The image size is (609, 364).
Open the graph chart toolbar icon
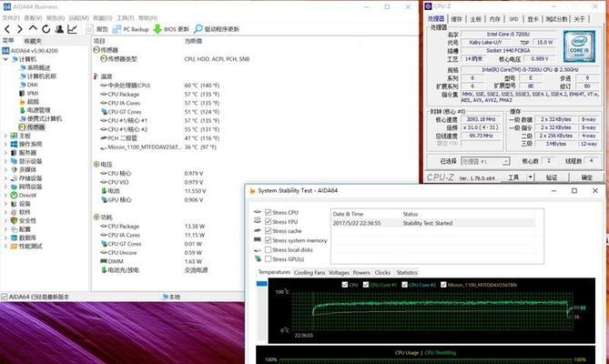coord(72,29)
